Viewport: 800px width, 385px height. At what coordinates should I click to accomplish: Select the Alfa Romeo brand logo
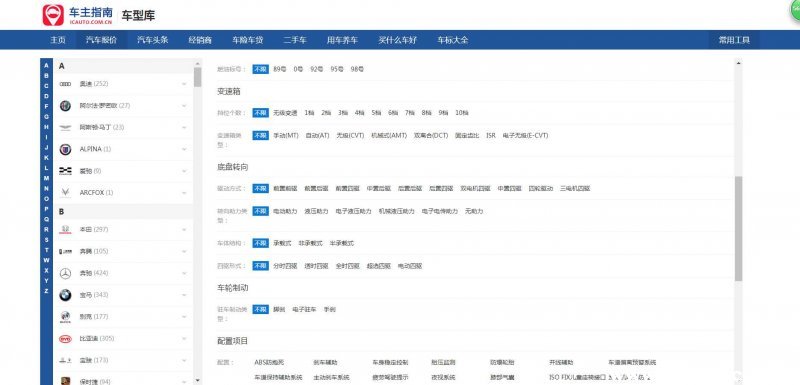65,106
